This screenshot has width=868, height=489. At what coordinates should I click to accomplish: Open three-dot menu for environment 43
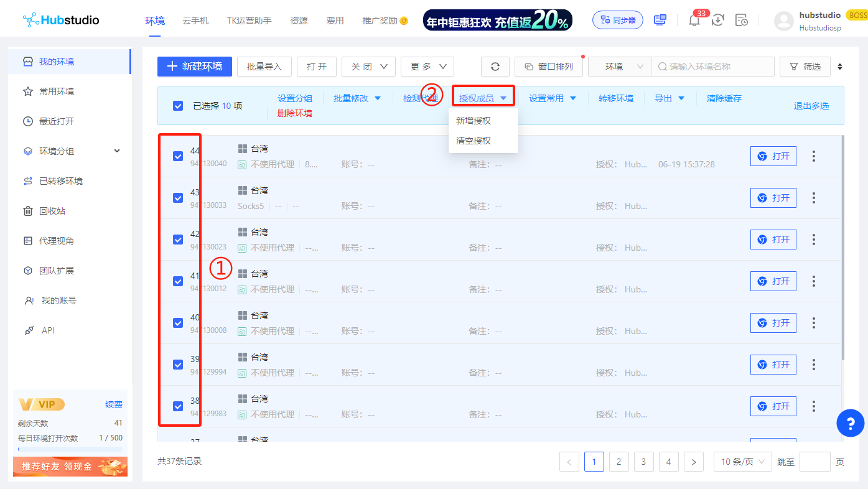814,198
